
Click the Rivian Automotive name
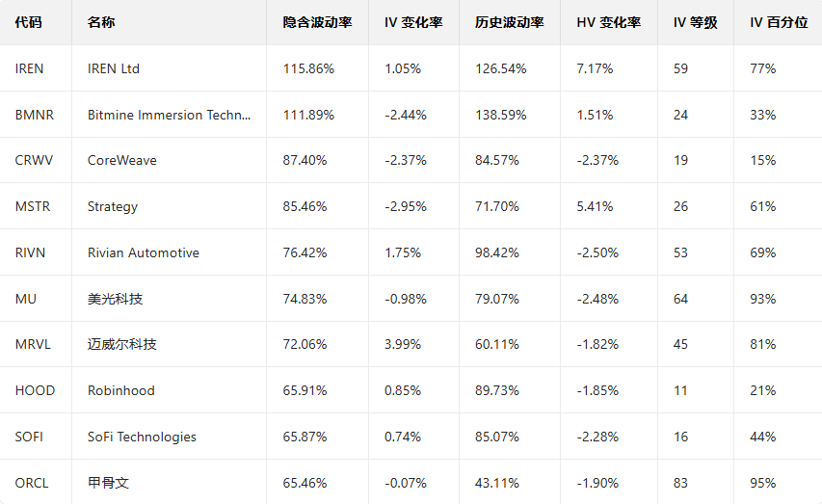[x=144, y=252]
